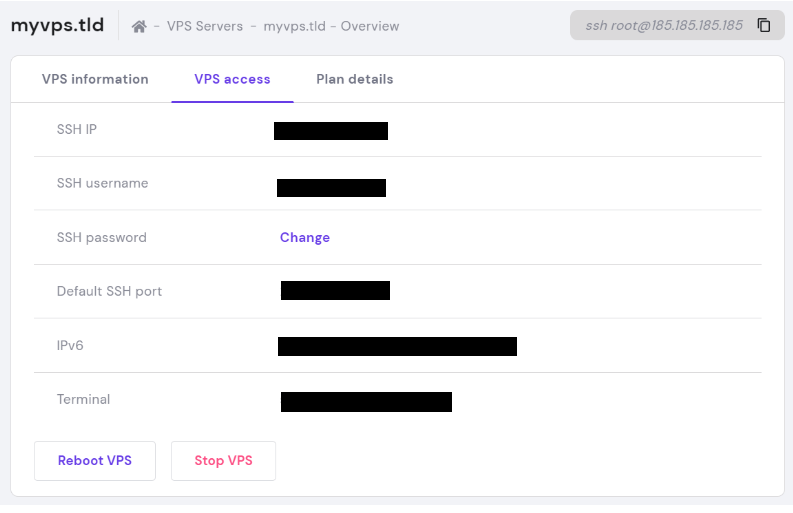Click the SSH password row label
Image resolution: width=793 pixels, height=513 pixels.
(x=102, y=238)
